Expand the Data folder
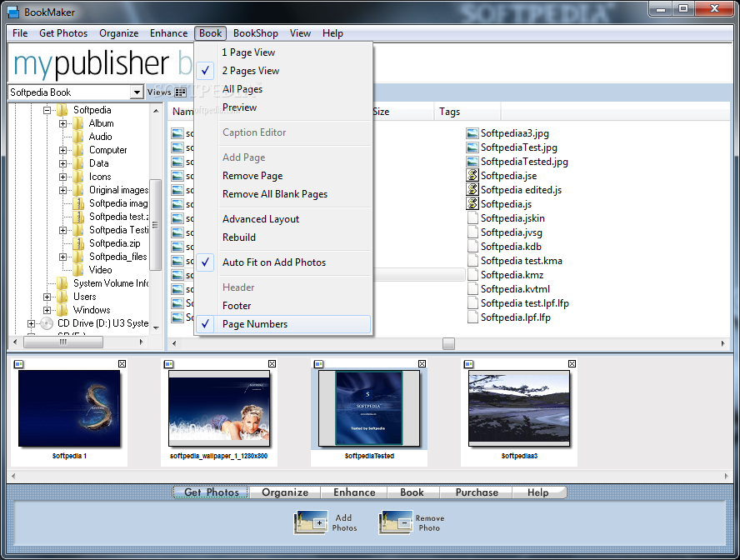This screenshot has width=740, height=560. pos(62,163)
